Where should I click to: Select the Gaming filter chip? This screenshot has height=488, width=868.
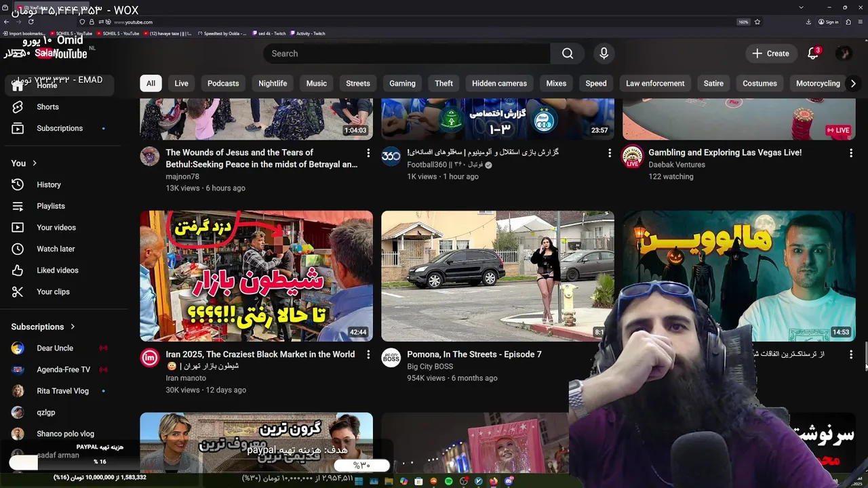[x=402, y=83]
